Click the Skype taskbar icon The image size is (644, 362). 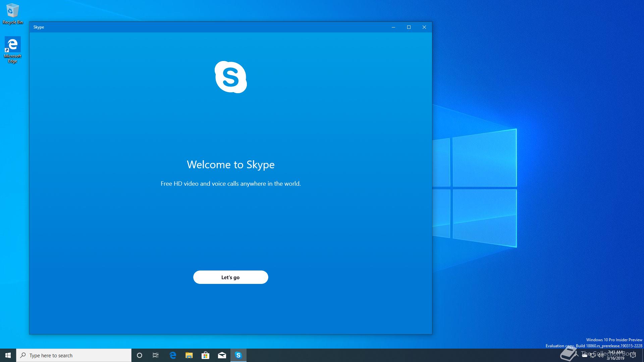[238, 355]
